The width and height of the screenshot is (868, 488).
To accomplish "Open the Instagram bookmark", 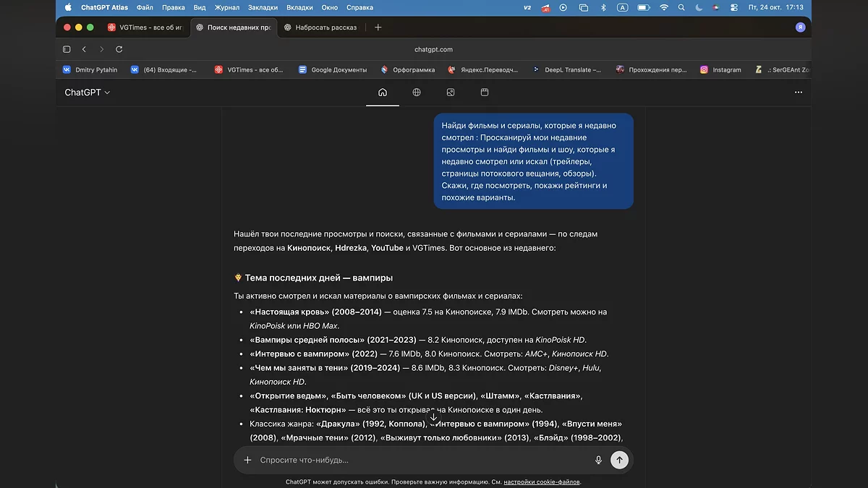I will (720, 70).
